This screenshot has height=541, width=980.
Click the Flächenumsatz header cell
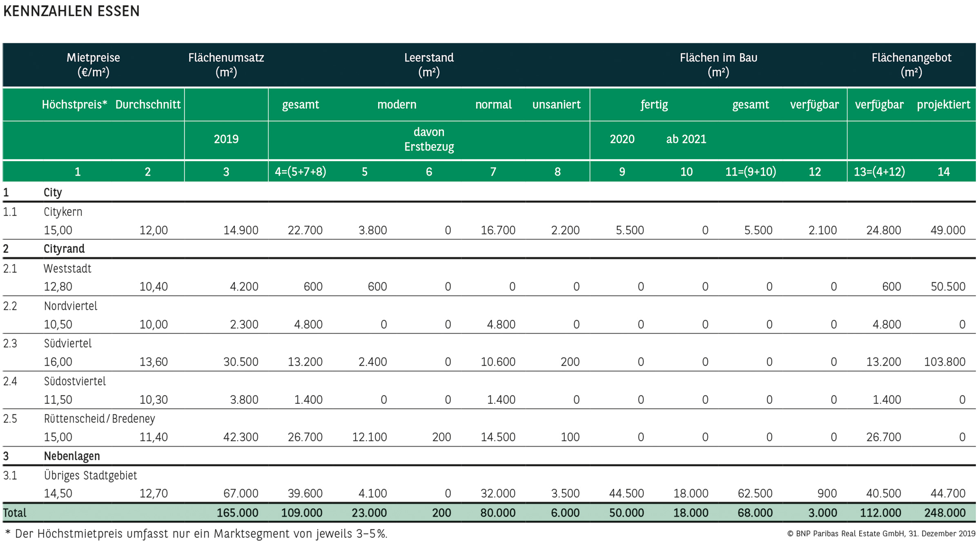[x=226, y=65]
